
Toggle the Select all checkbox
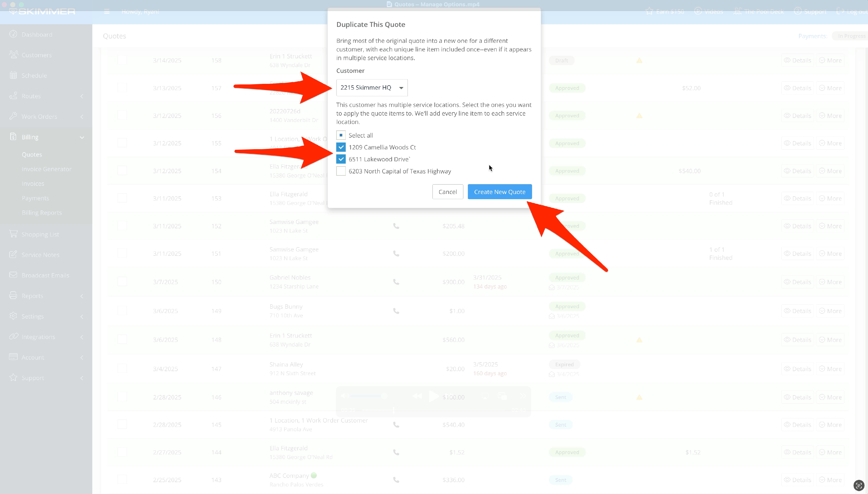click(341, 135)
